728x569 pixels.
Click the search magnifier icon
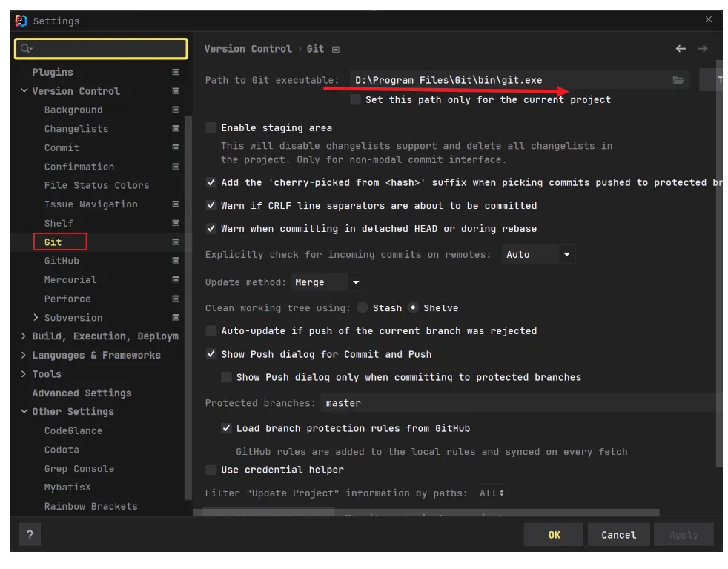click(x=26, y=48)
